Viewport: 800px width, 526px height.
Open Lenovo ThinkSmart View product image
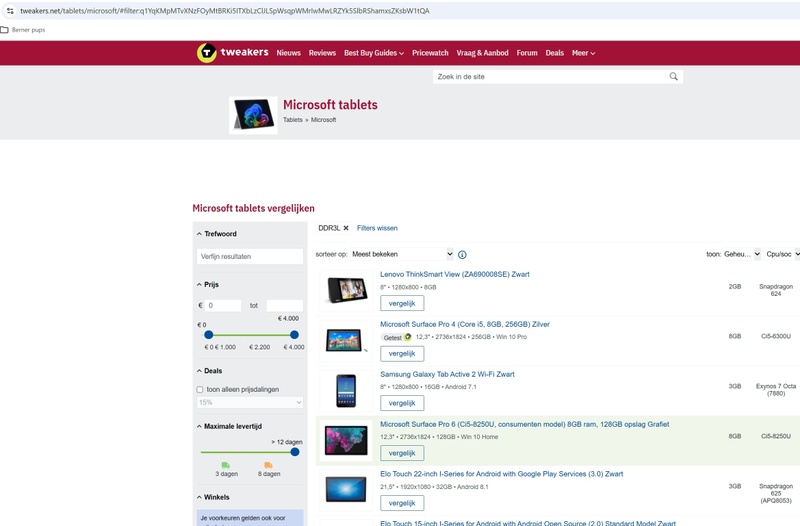pos(347,290)
